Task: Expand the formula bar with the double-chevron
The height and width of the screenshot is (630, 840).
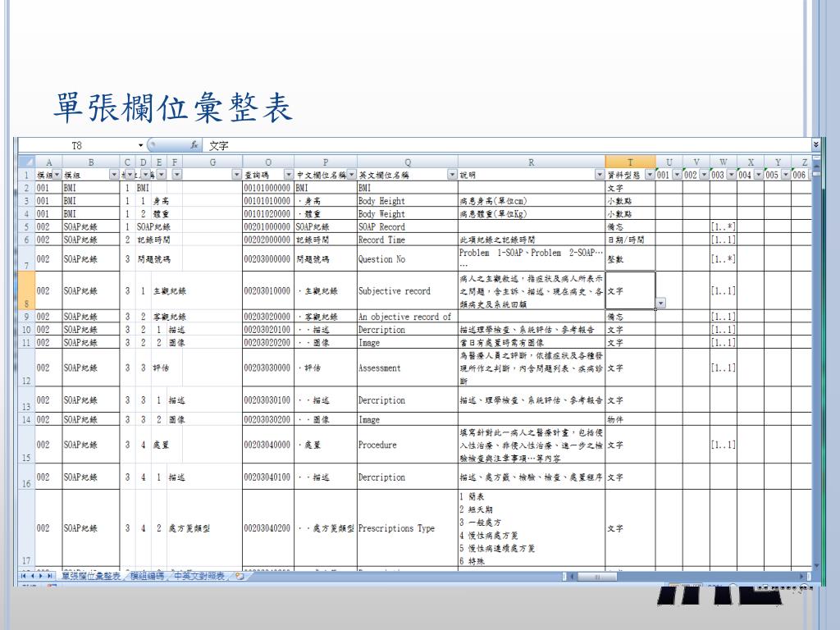Action: [815, 144]
